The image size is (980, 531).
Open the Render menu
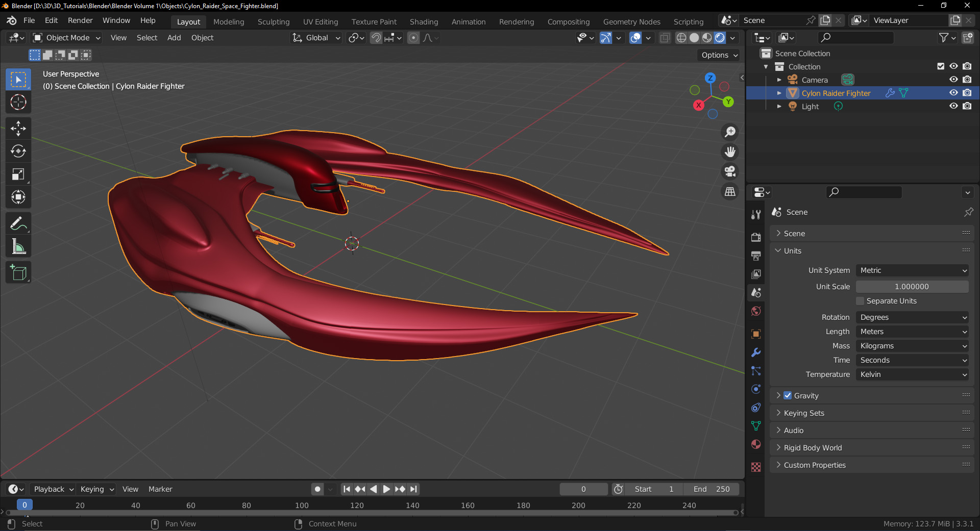click(80, 20)
